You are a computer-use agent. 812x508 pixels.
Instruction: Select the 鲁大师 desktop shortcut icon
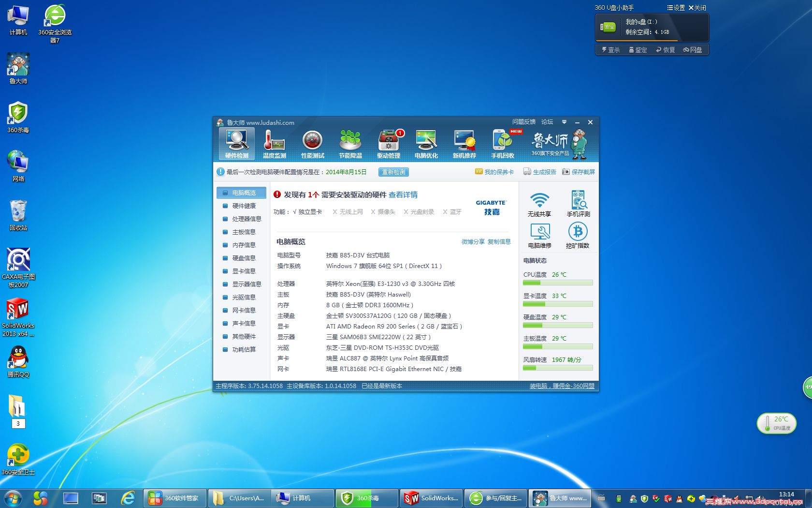pos(18,69)
